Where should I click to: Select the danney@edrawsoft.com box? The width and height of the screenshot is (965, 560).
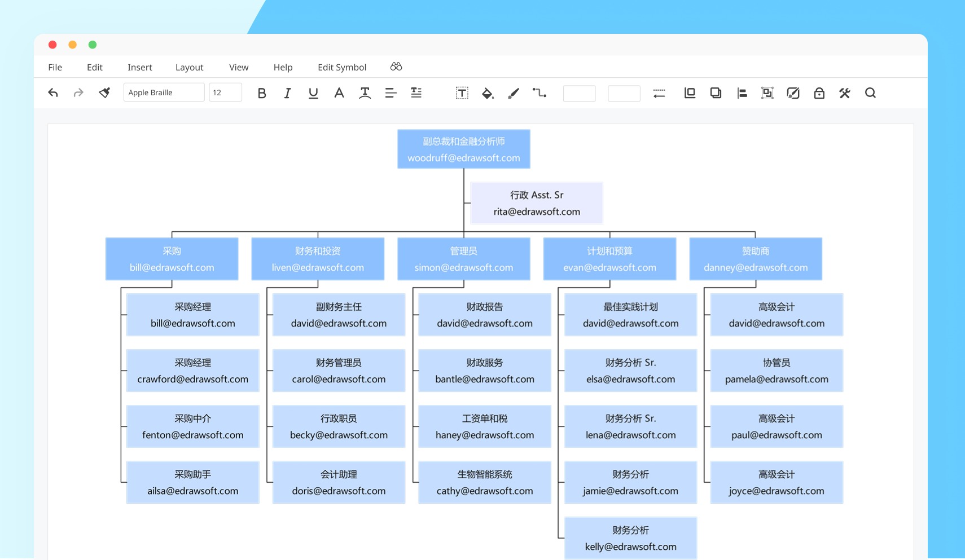pos(756,259)
